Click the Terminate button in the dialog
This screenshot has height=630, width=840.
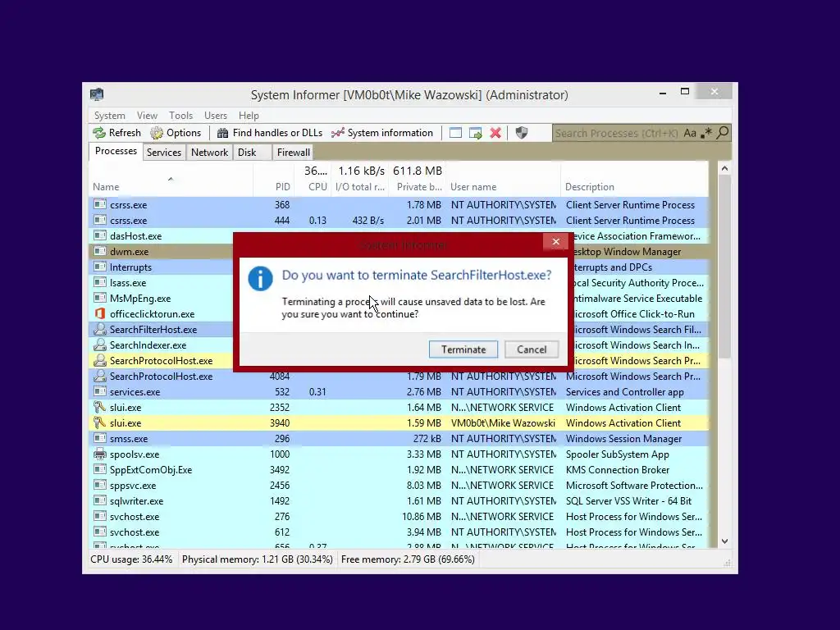[x=463, y=349]
